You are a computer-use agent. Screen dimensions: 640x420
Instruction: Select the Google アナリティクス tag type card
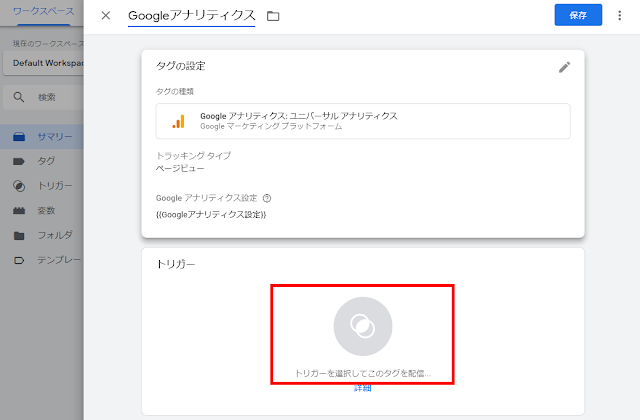[363, 121]
